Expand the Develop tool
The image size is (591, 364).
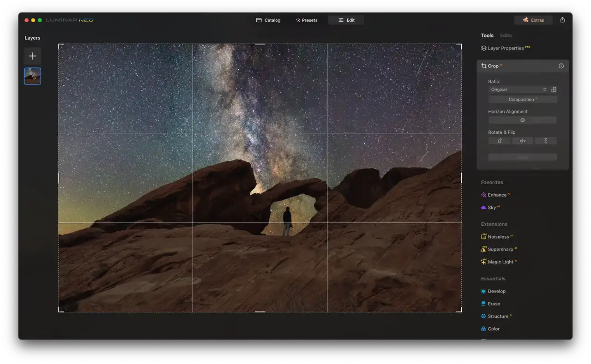[x=496, y=291]
